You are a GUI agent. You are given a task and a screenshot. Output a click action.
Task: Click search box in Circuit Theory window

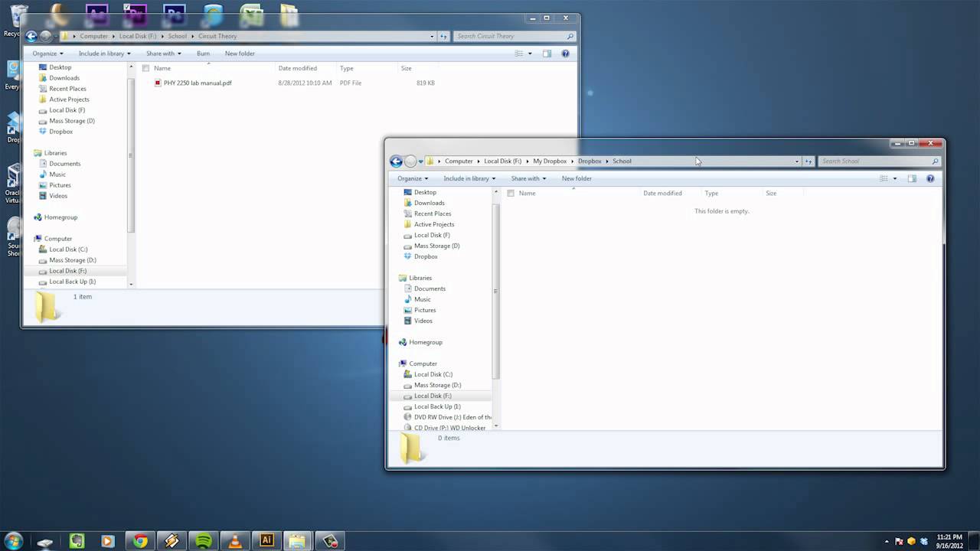(x=514, y=36)
